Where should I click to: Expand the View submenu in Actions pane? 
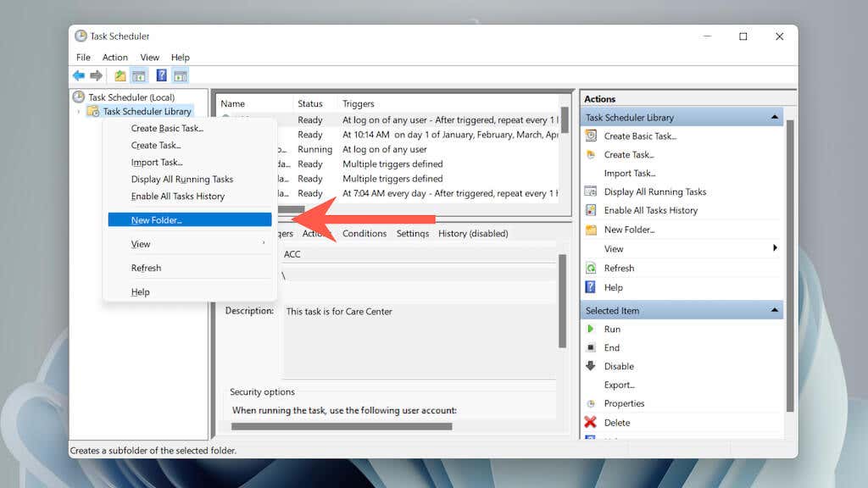(775, 248)
